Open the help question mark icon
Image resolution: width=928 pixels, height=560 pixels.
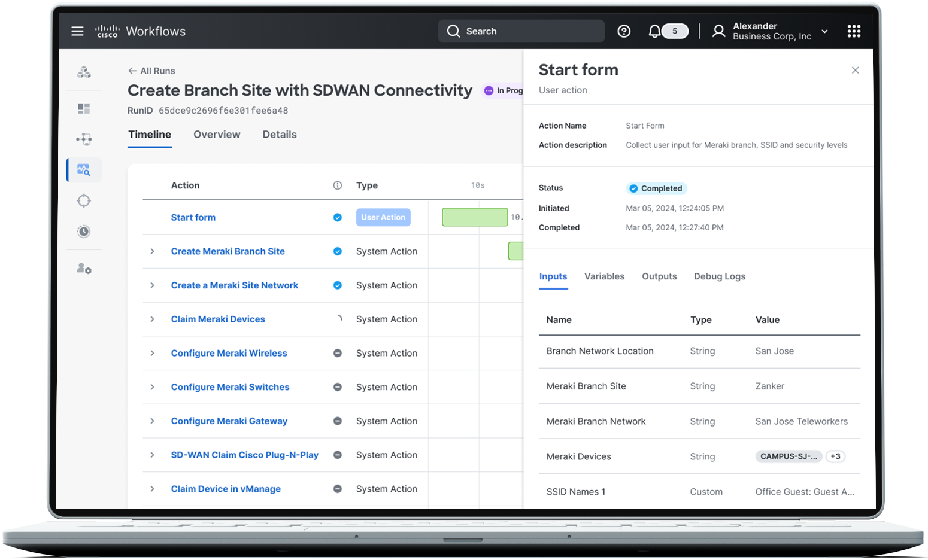[x=624, y=31]
